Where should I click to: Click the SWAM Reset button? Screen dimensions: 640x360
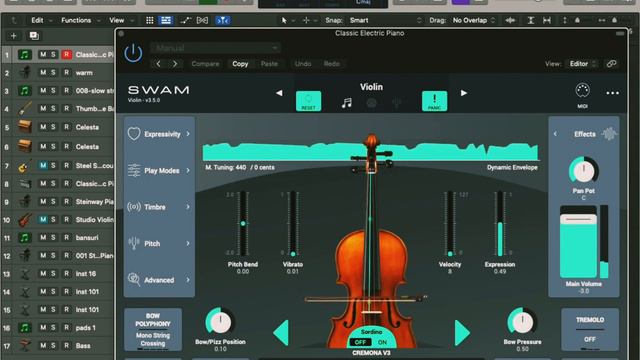pyautogui.click(x=308, y=101)
